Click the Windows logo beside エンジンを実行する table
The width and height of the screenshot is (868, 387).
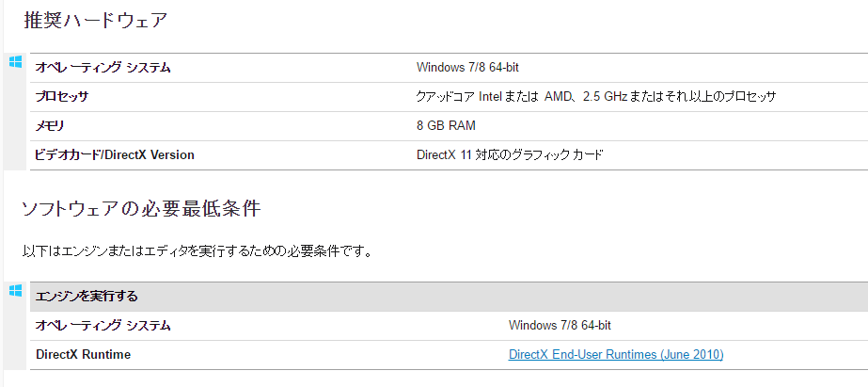point(15,290)
